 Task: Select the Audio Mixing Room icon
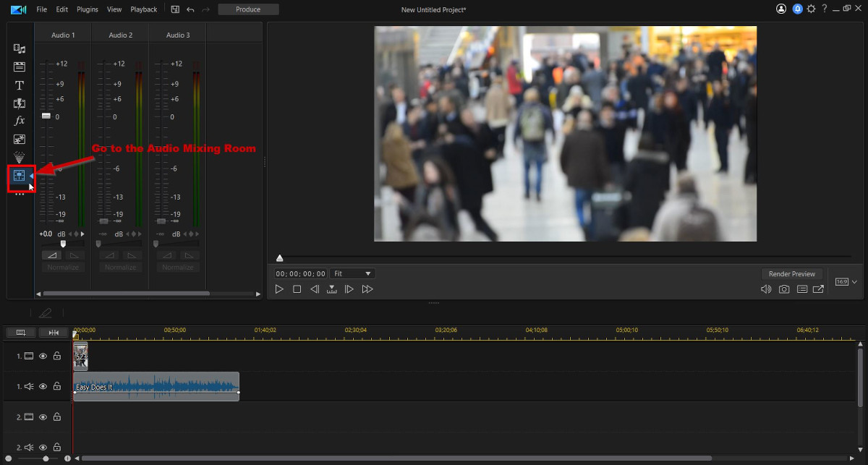[19, 175]
